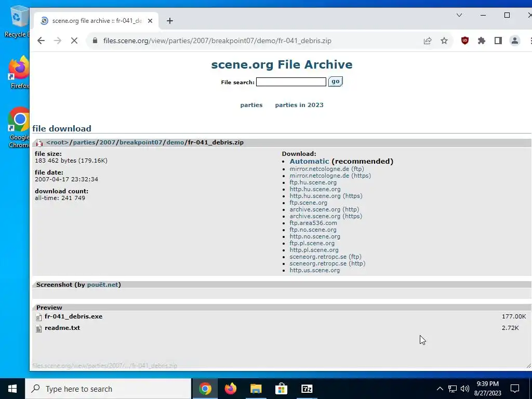
Task: Open the parties navigation link
Action: [x=251, y=105]
